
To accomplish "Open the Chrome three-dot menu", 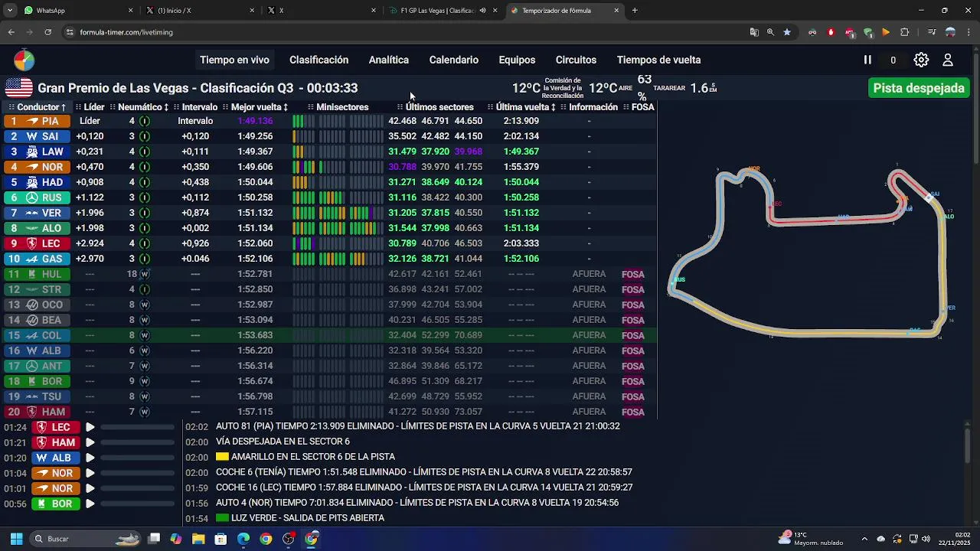I will 968,32.
